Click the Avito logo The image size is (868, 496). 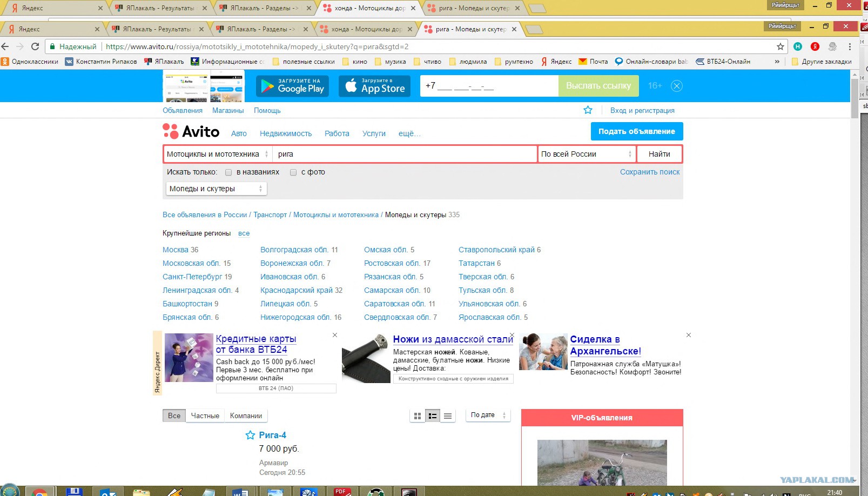[191, 131]
